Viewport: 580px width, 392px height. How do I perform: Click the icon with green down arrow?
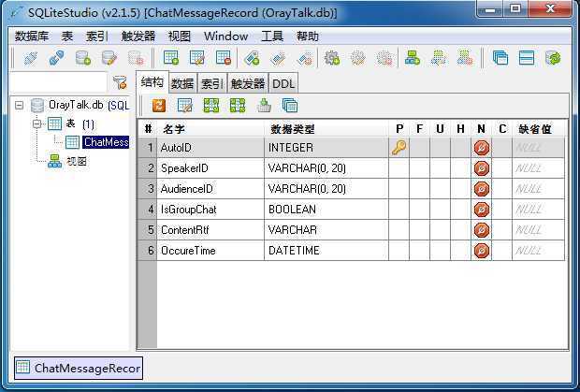pyautogui.click(x=264, y=106)
